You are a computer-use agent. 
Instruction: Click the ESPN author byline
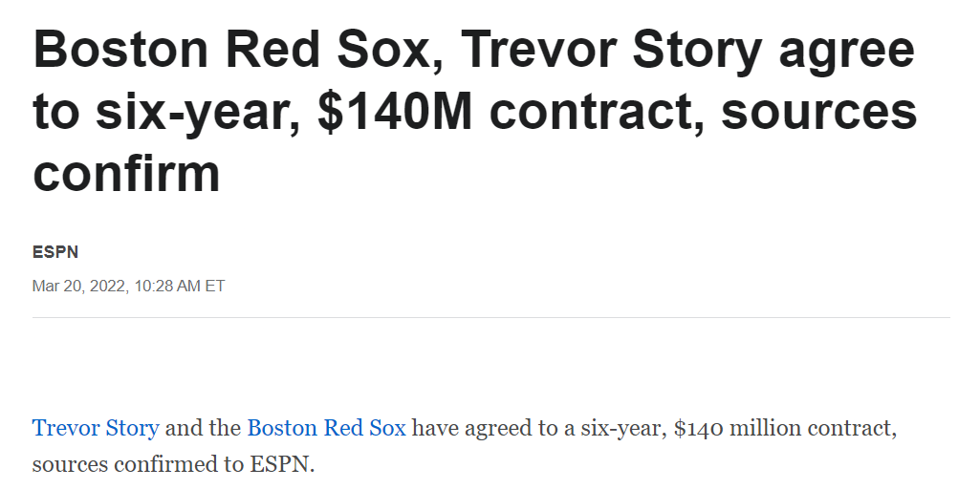pos(55,252)
